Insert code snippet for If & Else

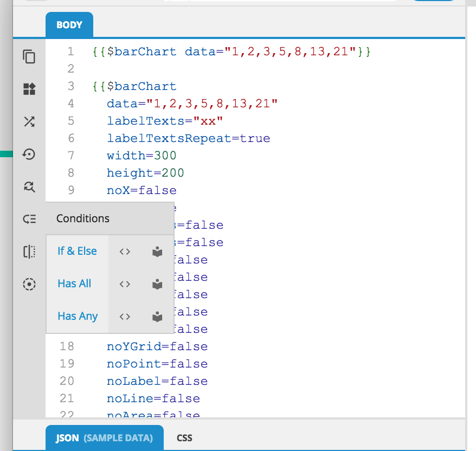pyautogui.click(x=125, y=251)
